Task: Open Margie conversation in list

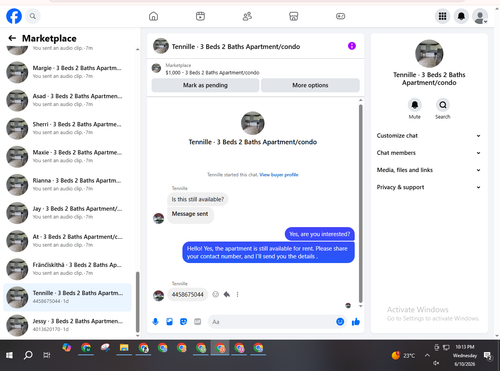Action: tap(67, 72)
